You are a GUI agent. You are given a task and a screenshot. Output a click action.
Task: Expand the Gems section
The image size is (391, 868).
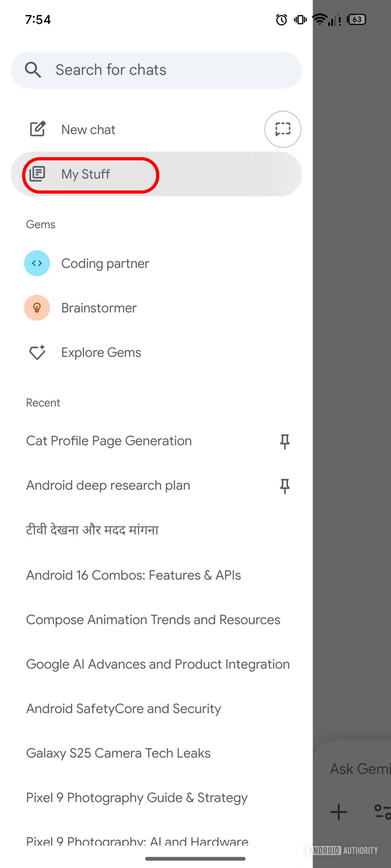click(x=40, y=224)
